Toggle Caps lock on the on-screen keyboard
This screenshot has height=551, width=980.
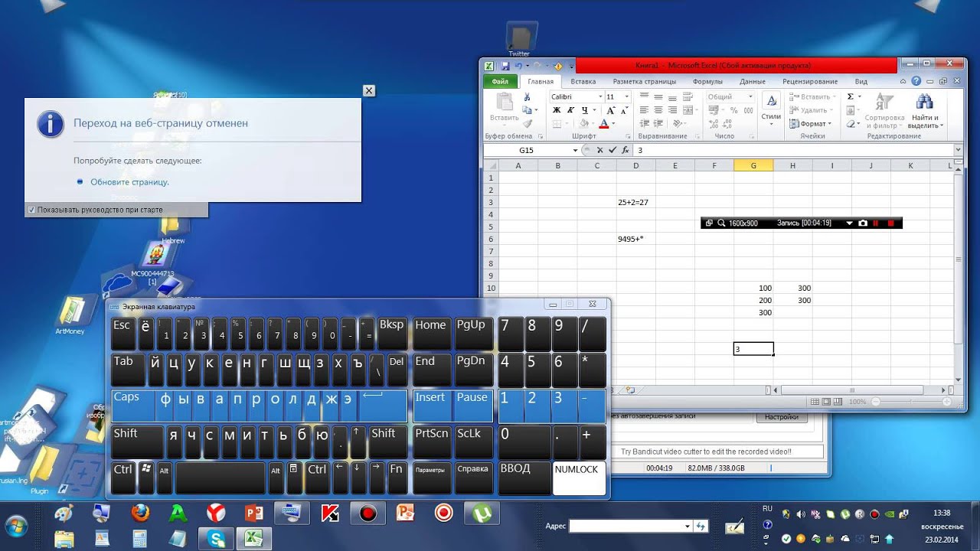pyautogui.click(x=132, y=405)
